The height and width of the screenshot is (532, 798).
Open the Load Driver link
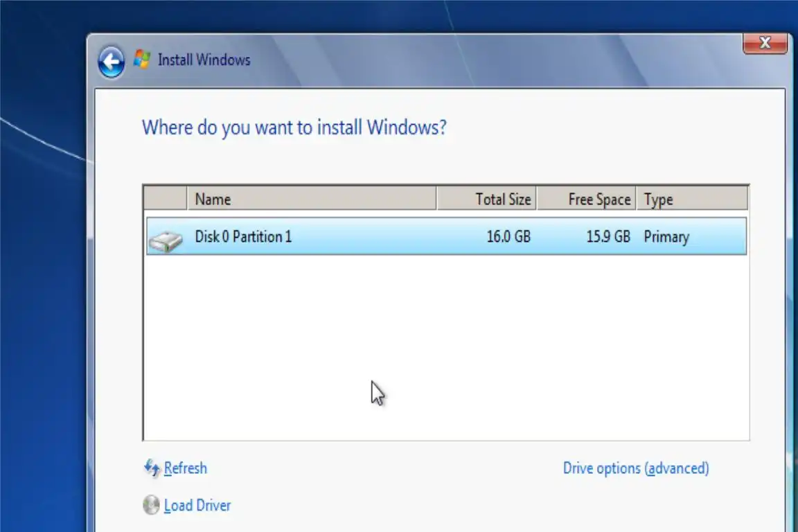pos(197,506)
